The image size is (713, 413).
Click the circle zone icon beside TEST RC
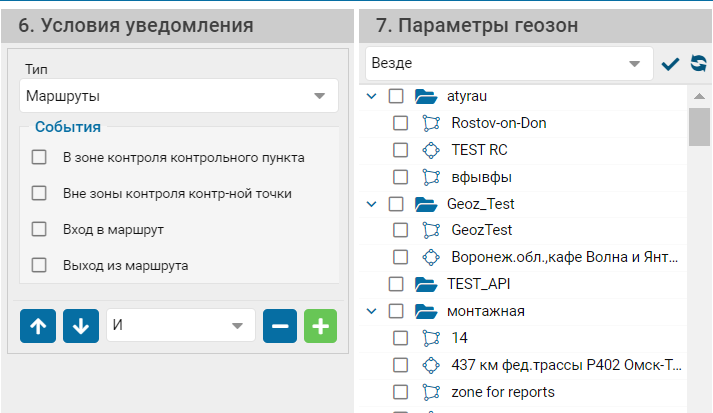pyautogui.click(x=431, y=150)
